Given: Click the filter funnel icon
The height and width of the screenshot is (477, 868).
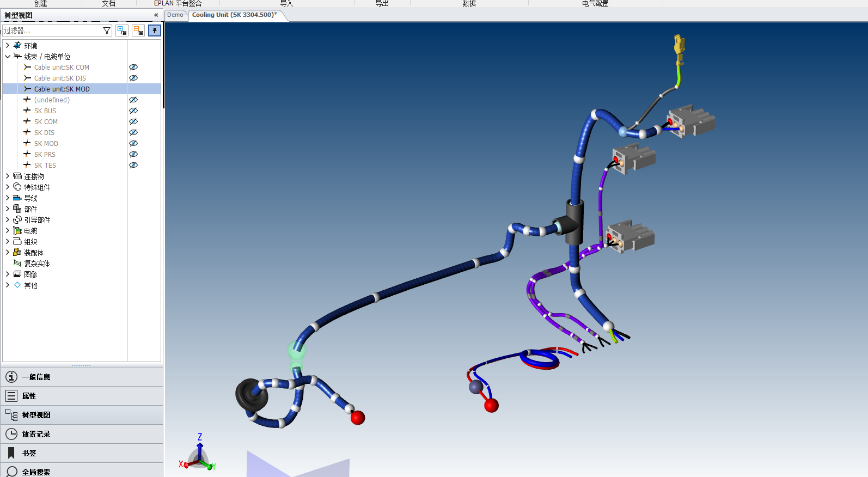Looking at the screenshot, I should (x=107, y=30).
